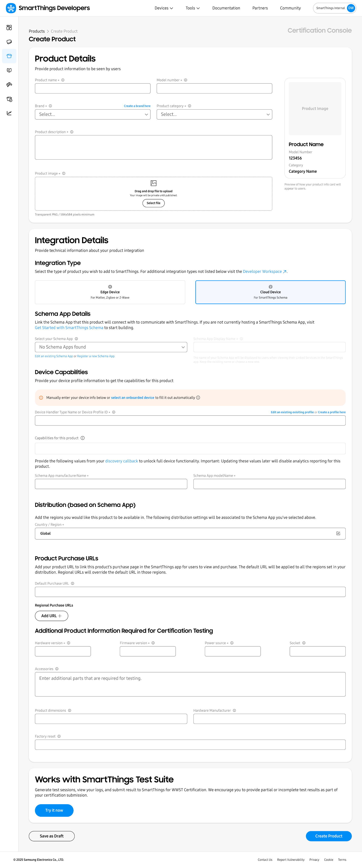
Task: Expand the Brand select dropdown
Action: (93, 115)
